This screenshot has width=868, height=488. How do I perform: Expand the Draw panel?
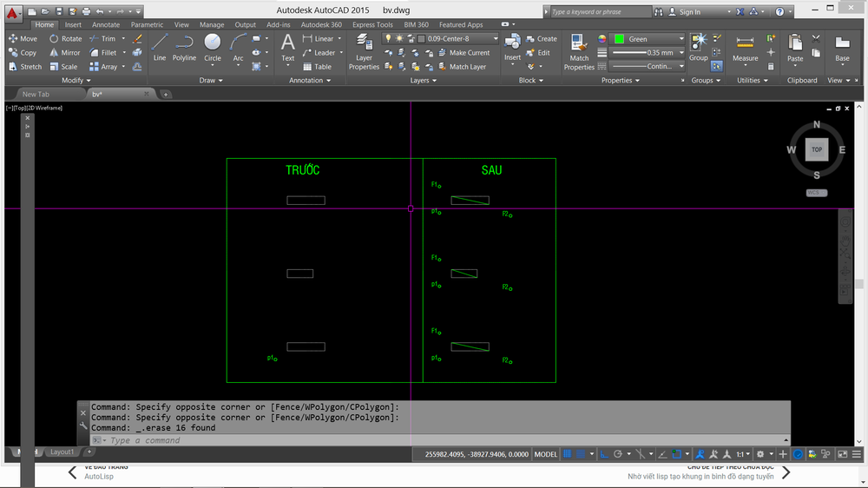(211, 80)
